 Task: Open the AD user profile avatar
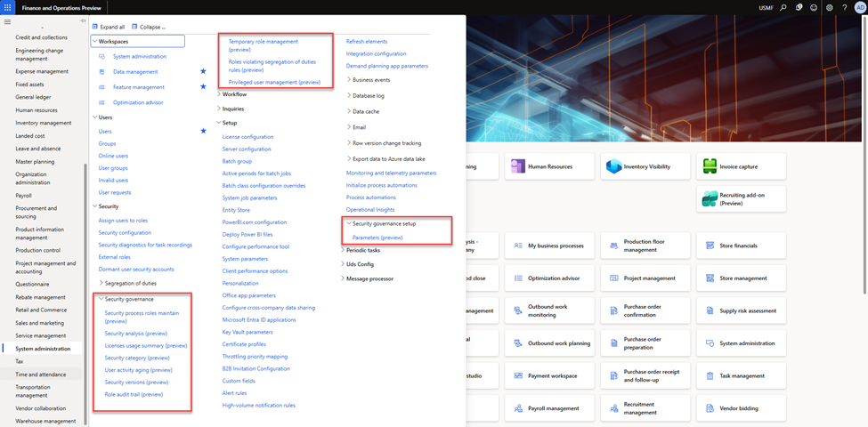(x=859, y=7)
